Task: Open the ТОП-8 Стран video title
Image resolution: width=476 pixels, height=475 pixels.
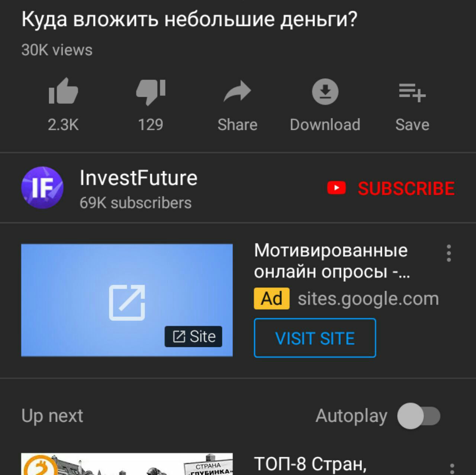Action: (310, 464)
